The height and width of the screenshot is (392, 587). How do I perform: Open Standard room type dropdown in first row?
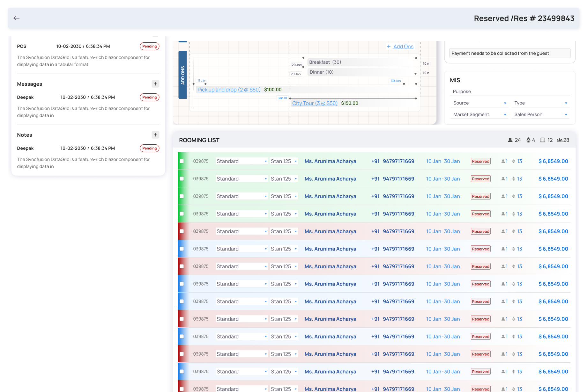tap(242, 161)
